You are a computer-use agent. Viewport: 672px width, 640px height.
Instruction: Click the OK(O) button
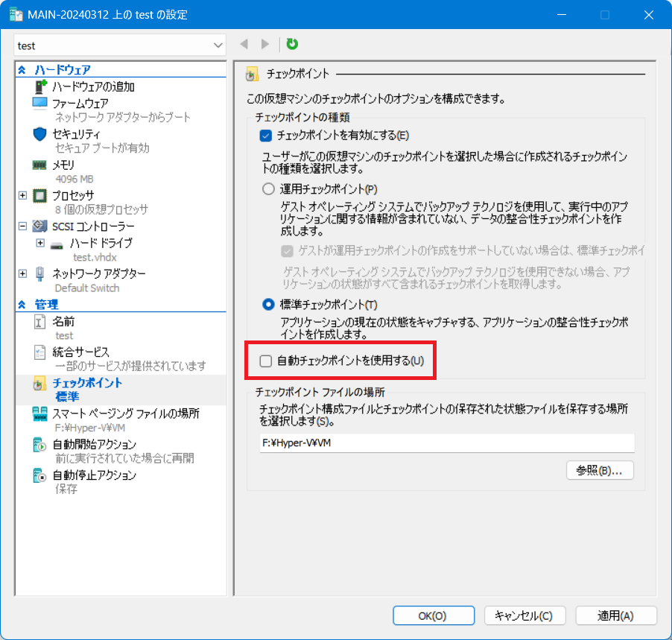pyautogui.click(x=434, y=615)
